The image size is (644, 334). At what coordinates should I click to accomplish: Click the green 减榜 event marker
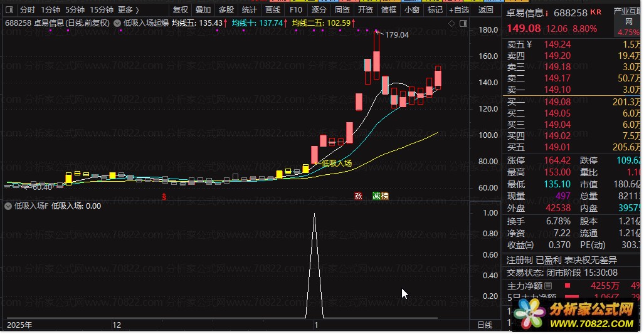[381, 196]
